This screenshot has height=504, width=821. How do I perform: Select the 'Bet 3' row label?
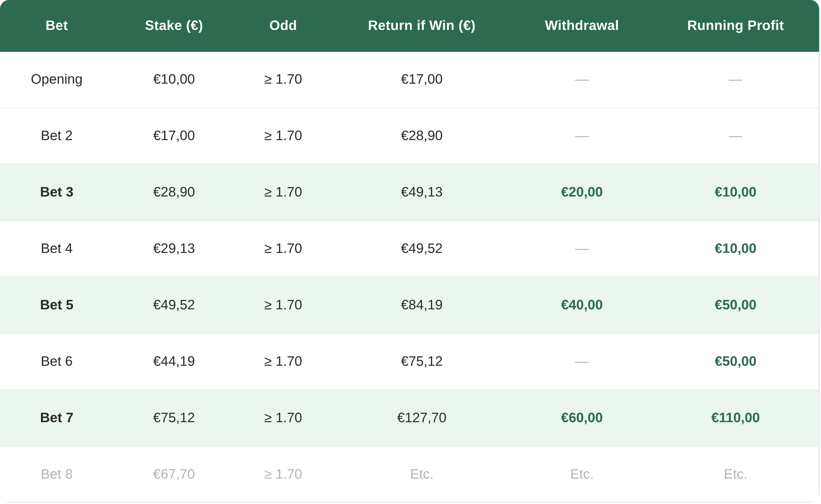[57, 192]
